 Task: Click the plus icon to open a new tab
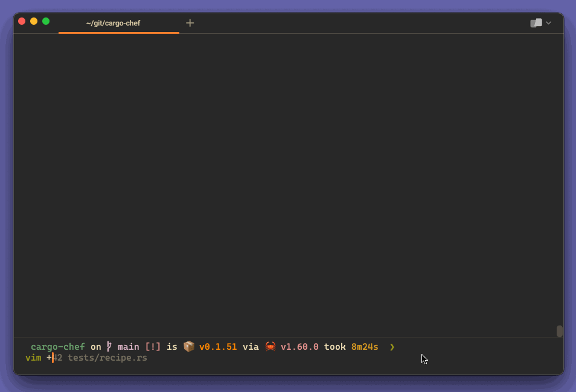[190, 23]
